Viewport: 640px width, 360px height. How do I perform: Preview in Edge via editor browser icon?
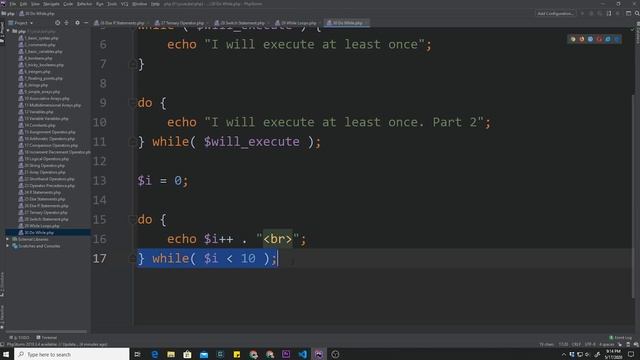616,39
